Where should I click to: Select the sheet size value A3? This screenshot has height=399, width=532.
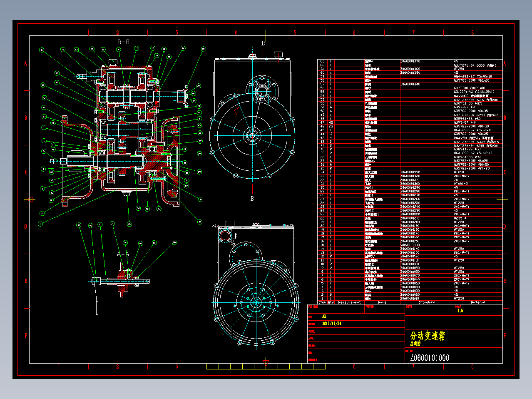(x=324, y=317)
